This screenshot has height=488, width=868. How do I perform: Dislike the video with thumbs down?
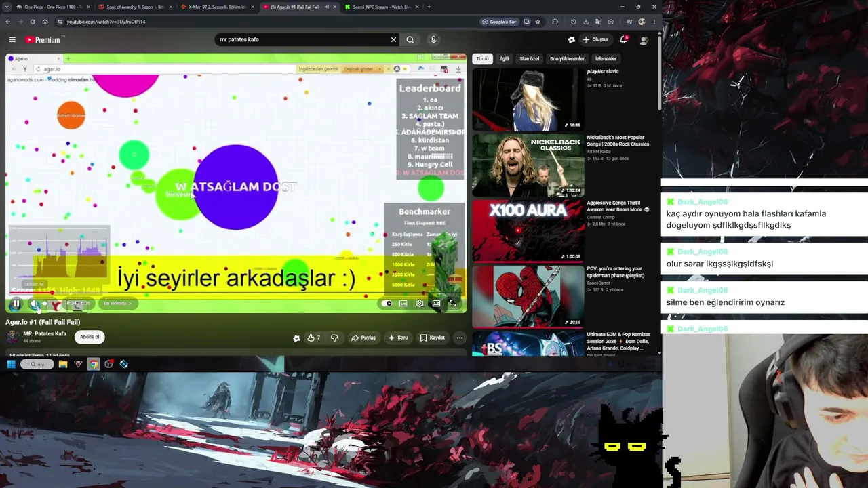tap(334, 338)
